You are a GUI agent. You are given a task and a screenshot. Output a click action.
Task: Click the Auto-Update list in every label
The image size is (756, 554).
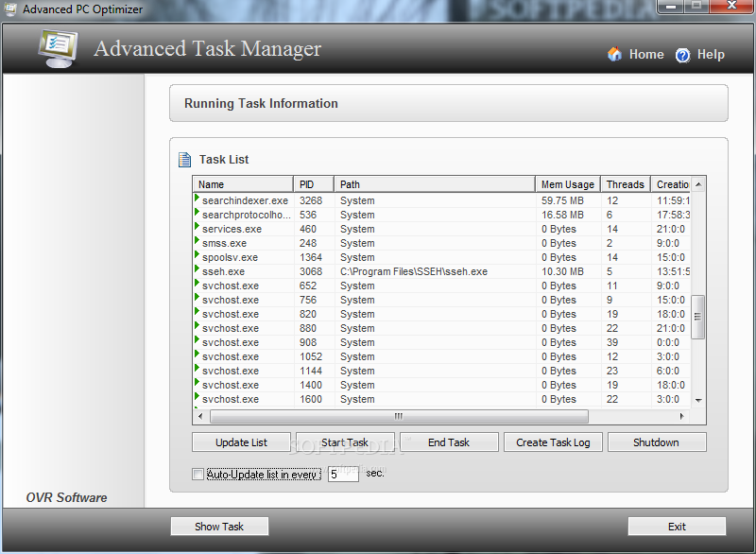point(264,475)
